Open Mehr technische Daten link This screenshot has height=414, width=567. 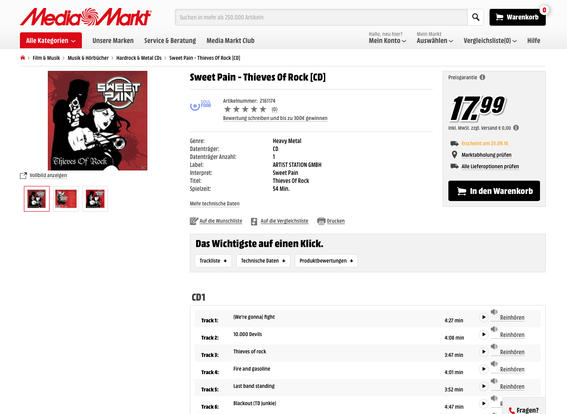(215, 204)
